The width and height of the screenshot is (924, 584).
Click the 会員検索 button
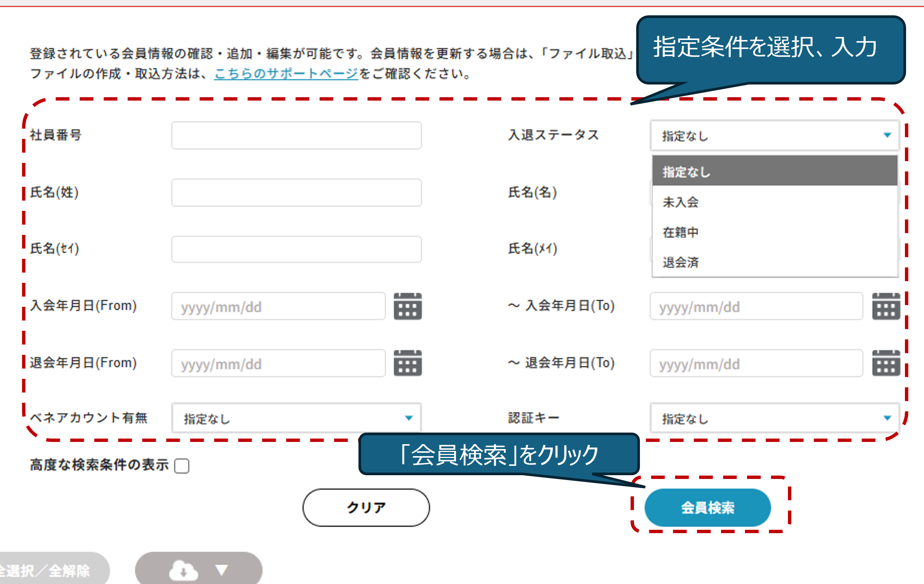[x=707, y=507]
